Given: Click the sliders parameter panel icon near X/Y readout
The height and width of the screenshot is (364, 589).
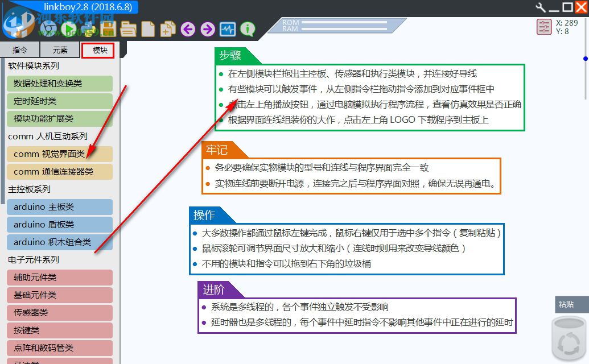Looking at the screenshot, I should (543, 26).
